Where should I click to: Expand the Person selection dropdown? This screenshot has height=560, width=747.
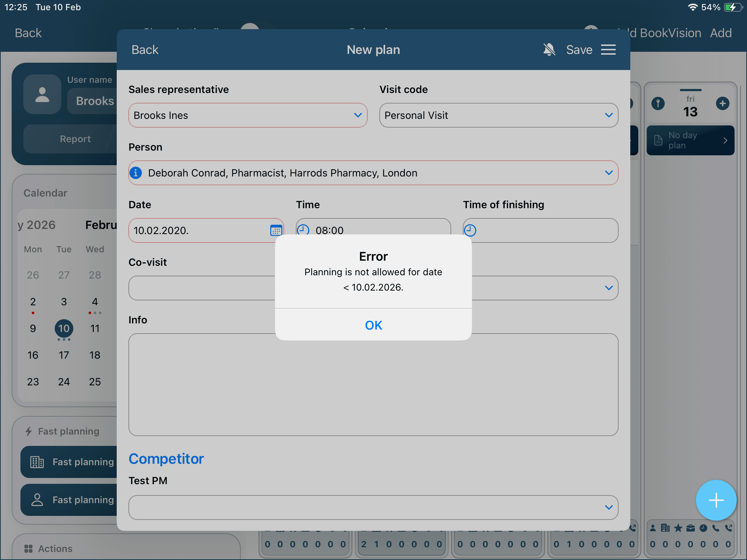[x=608, y=173]
